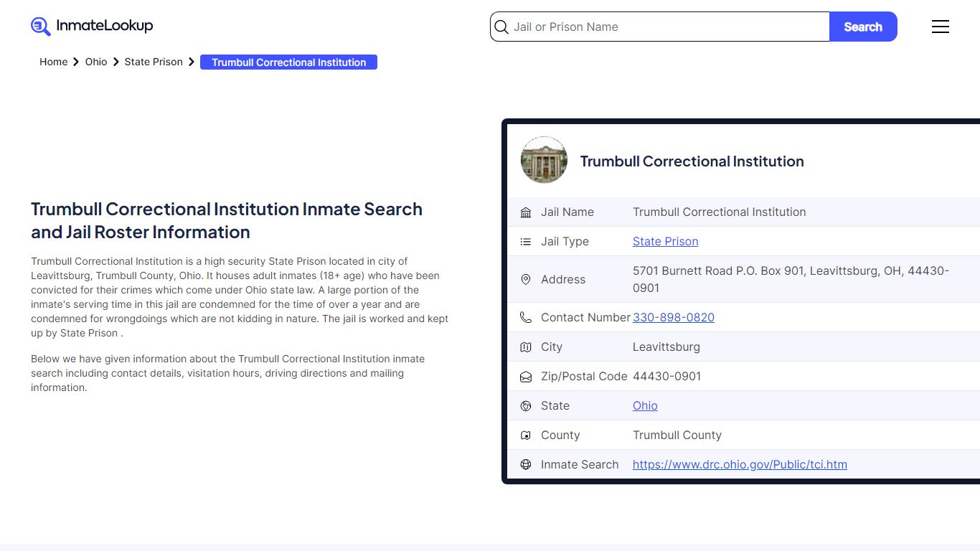This screenshot has height=551, width=980.
Task: Click the Jail Type list icon
Action: tap(526, 242)
